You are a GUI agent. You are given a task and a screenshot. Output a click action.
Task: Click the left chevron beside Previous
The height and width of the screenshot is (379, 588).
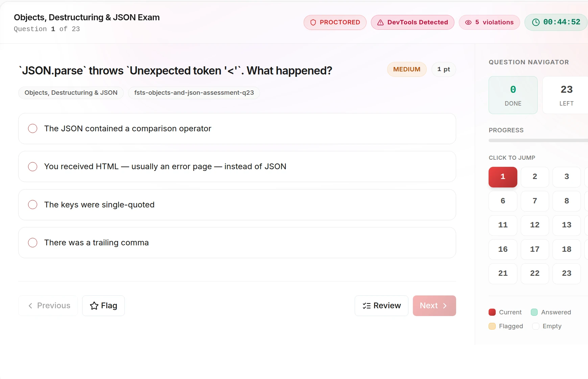point(30,306)
